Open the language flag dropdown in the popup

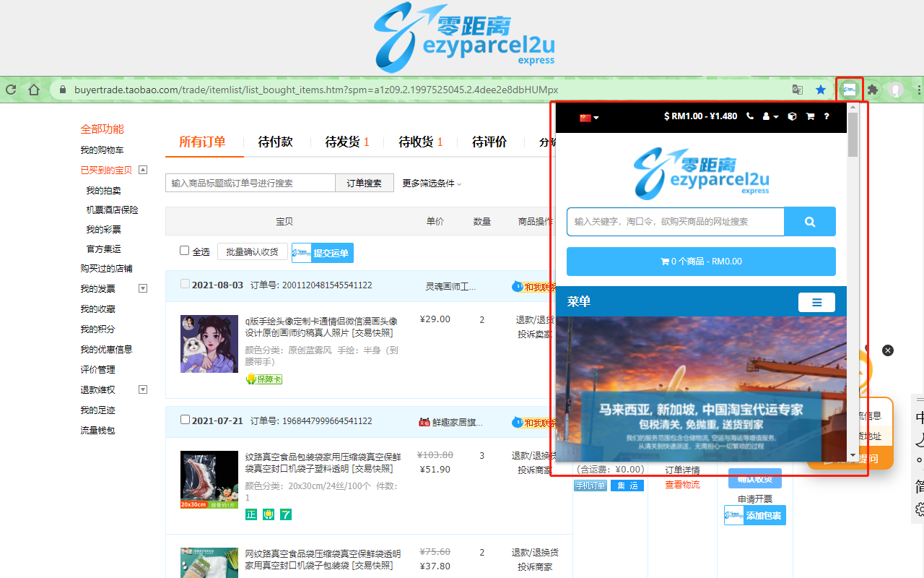[589, 117]
